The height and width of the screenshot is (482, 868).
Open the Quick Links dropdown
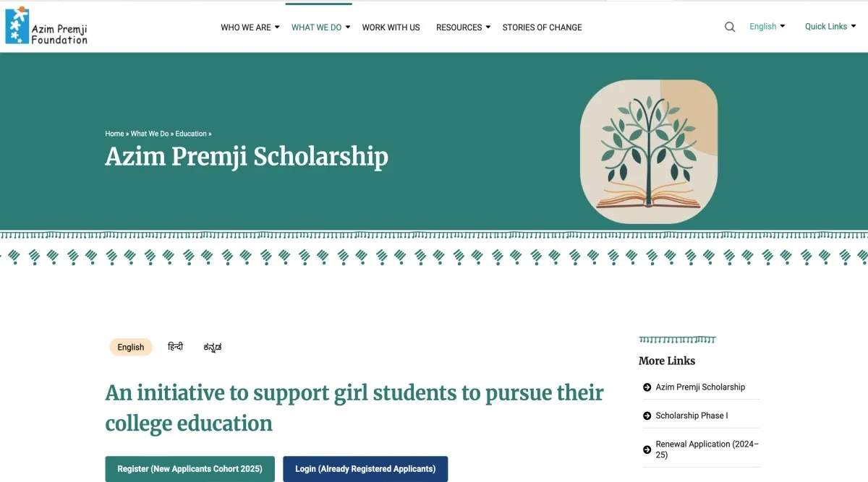[x=830, y=27]
